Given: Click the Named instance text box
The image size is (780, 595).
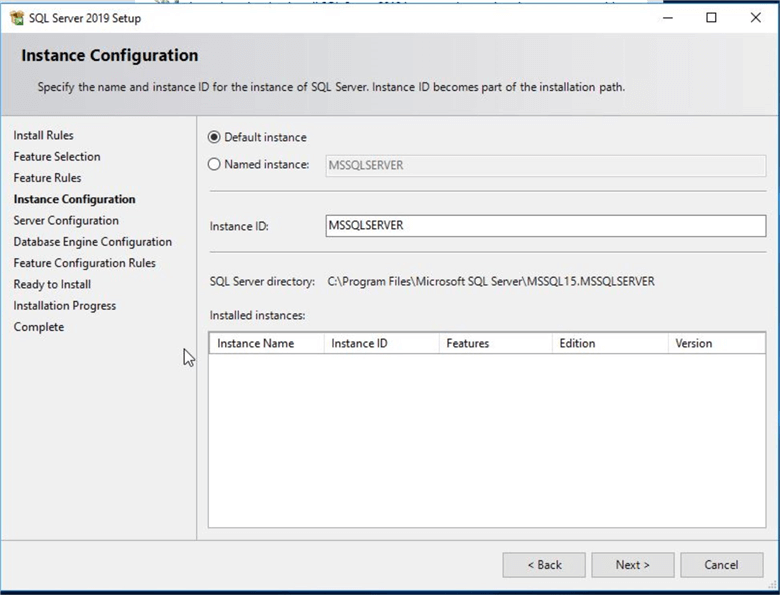Looking at the screenshot, I should point(545,166).
